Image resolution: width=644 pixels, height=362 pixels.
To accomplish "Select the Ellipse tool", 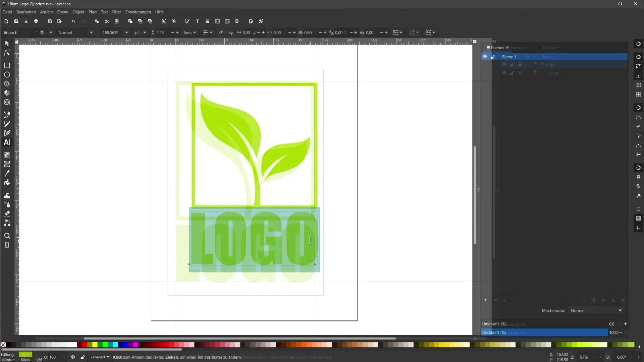I will (7, 74).
